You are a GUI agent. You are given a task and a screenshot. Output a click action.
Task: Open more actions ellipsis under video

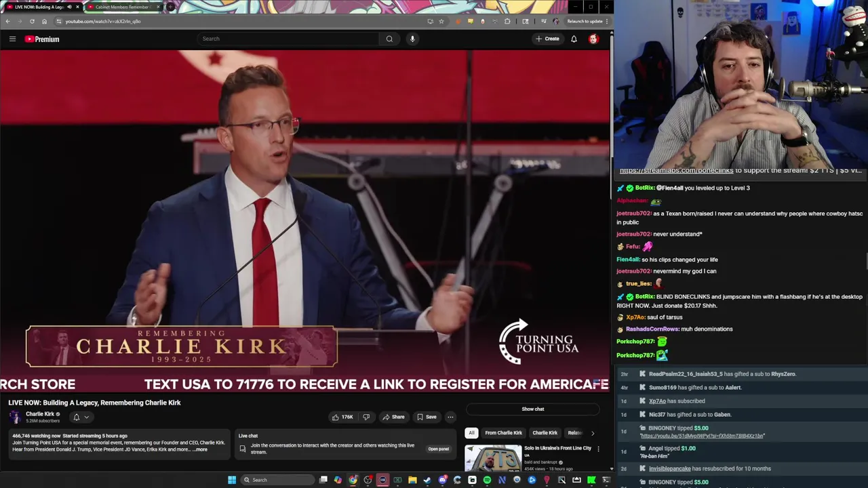[x=450, y=417]
